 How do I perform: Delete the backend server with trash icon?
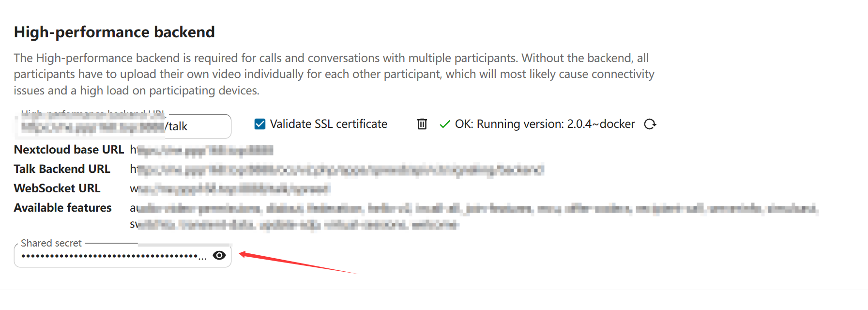422,124
